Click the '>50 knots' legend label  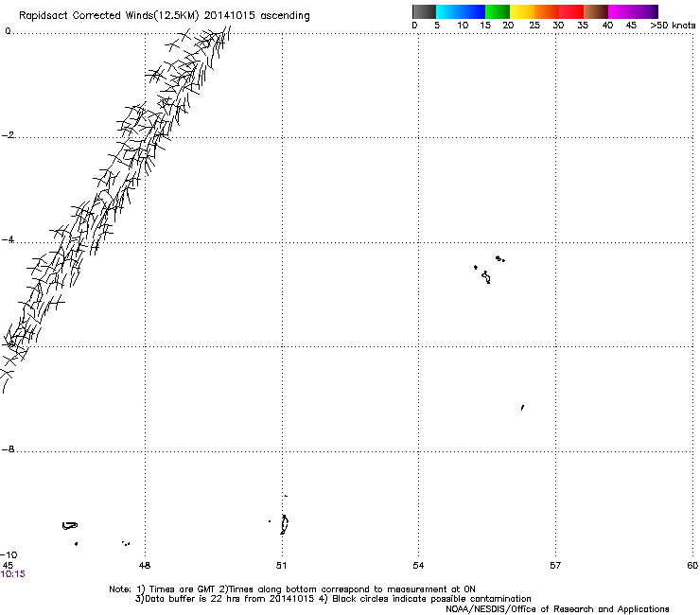click(673, 26)
